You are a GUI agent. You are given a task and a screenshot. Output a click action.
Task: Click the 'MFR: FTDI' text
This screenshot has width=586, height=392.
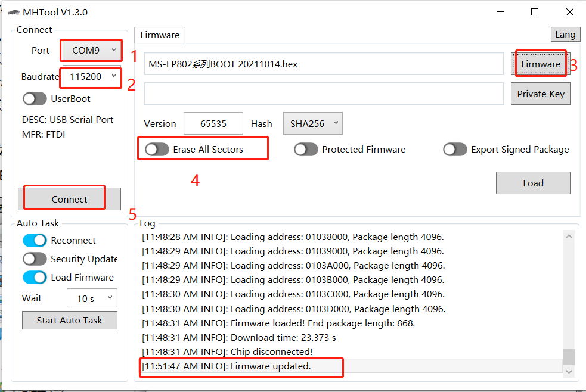pyautogui.click(x=44, y=135)
